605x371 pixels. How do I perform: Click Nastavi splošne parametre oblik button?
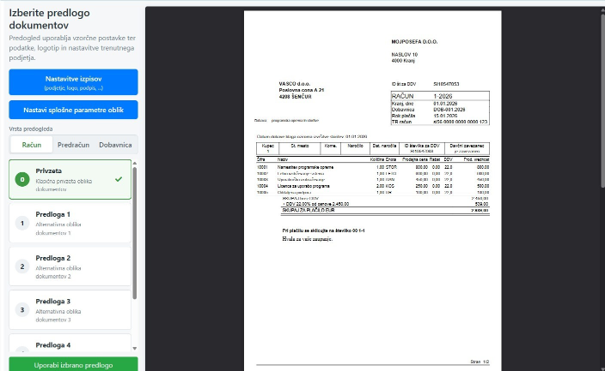(73, 110)
